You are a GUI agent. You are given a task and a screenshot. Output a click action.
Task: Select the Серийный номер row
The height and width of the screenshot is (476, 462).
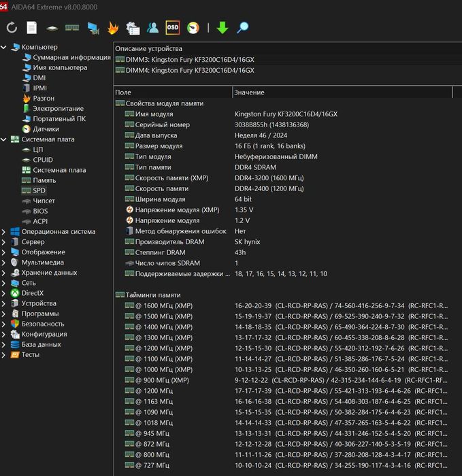tap(288, 124)
